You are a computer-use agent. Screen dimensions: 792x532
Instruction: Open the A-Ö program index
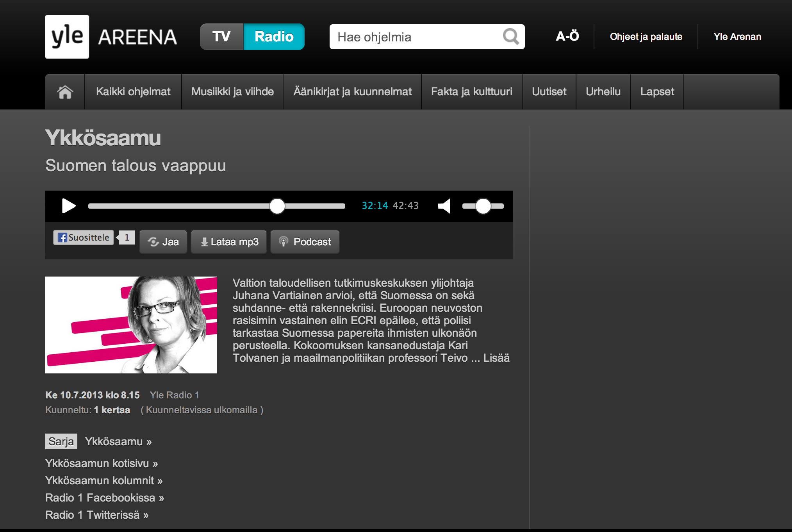(567, 36)
